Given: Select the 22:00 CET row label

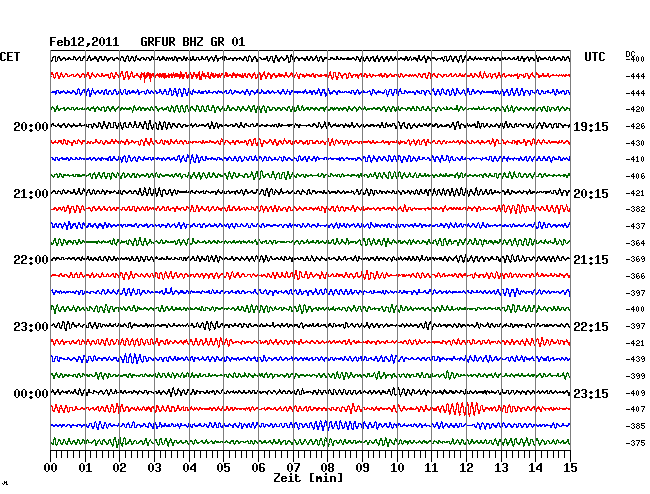Looking at the screenshot, I should [31, 260].
